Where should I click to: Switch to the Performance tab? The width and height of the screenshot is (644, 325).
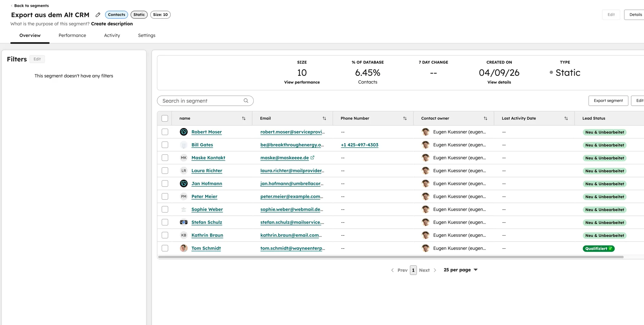click(x=72, y=35)
